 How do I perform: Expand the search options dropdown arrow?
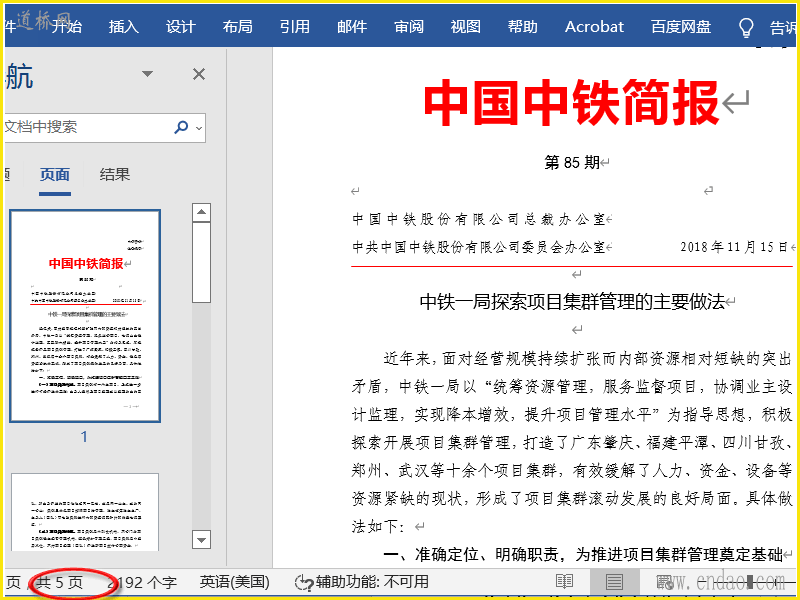pyautogui.click(x=199, y=128)
